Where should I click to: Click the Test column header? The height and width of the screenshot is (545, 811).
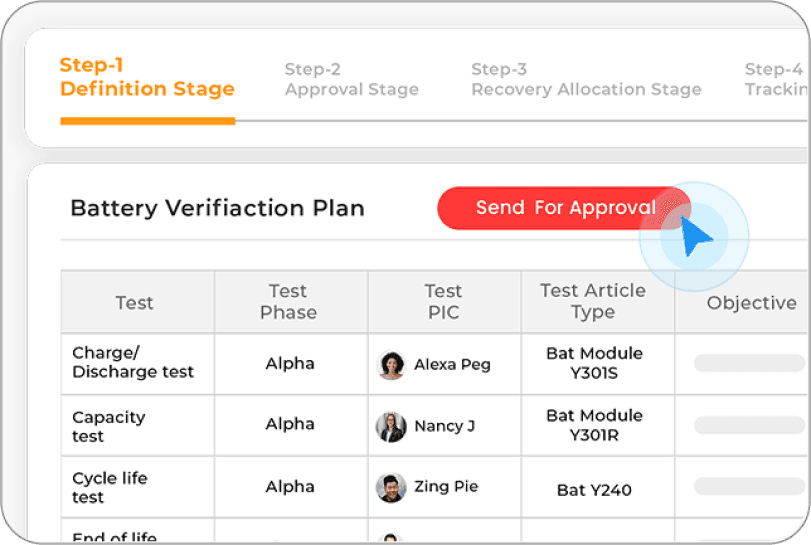pyautogui.click(x=135, y=303)
